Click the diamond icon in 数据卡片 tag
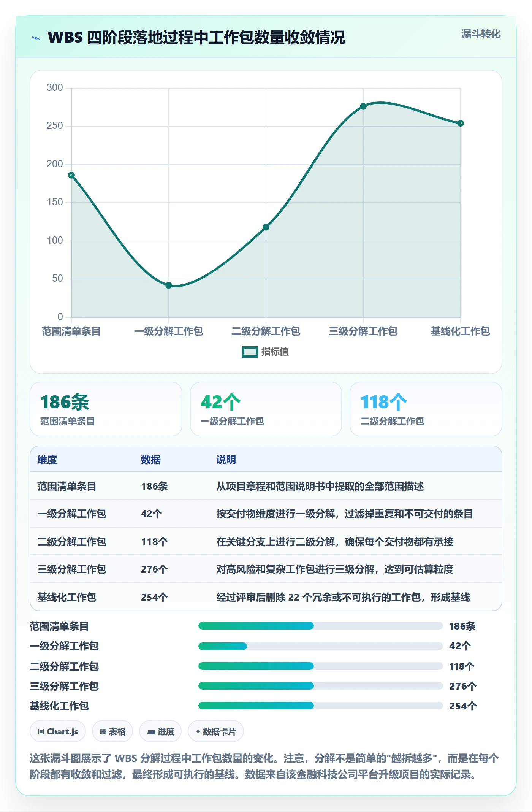The width and height of the screenshot is (532, 812). pyautogui.click(x=198, y=731)
